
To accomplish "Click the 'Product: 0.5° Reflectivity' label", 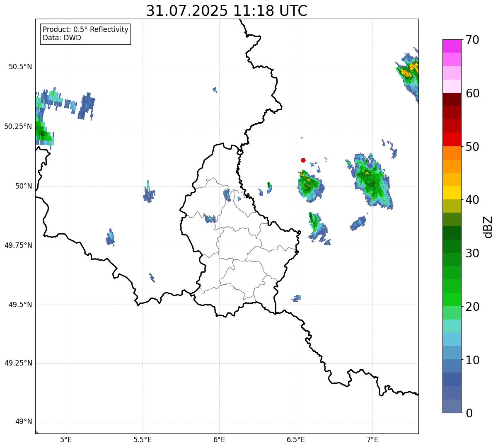I will [x=86, y=29].
